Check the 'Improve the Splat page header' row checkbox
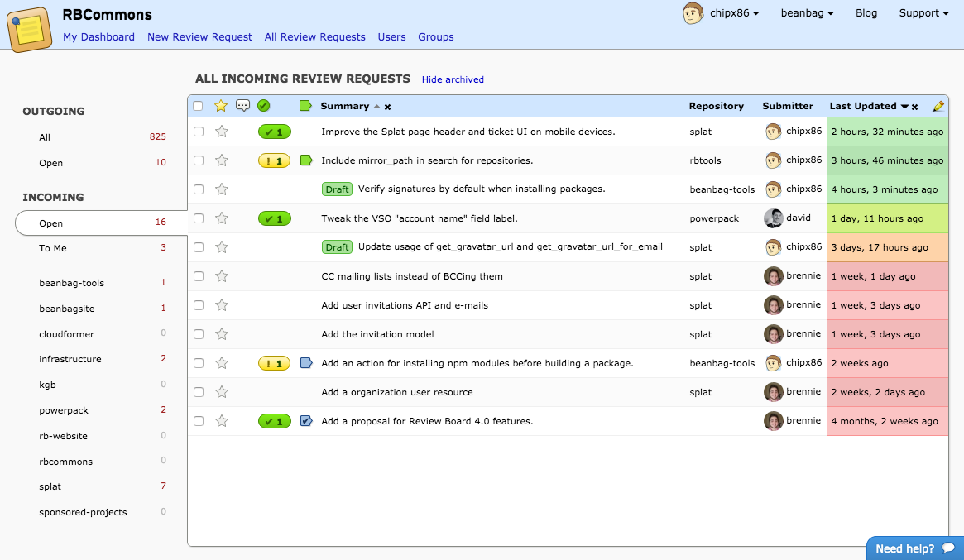Viewport: 964px width, 560px height. pyautogui.click(x=199, y=132)
